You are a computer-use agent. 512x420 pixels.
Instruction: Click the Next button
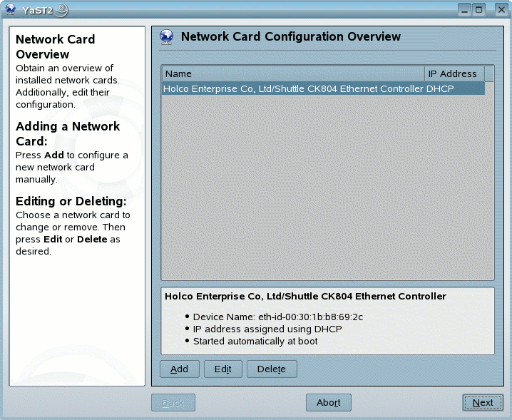483,402
